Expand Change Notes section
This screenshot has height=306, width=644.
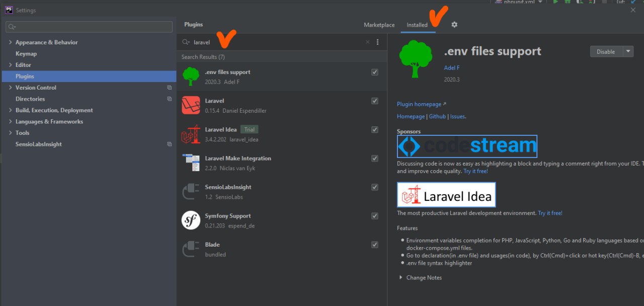click(401, 278)
